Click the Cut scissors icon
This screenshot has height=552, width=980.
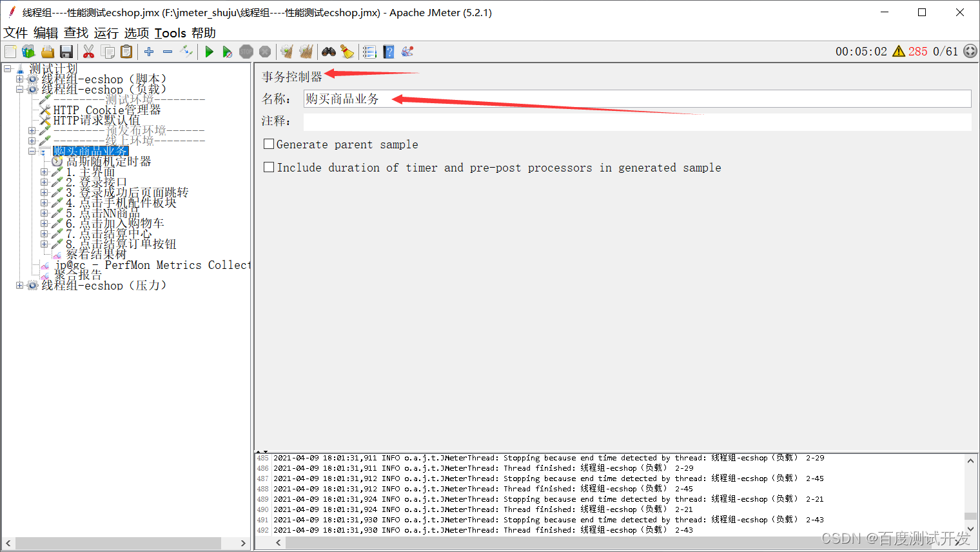tap(89, 52)
